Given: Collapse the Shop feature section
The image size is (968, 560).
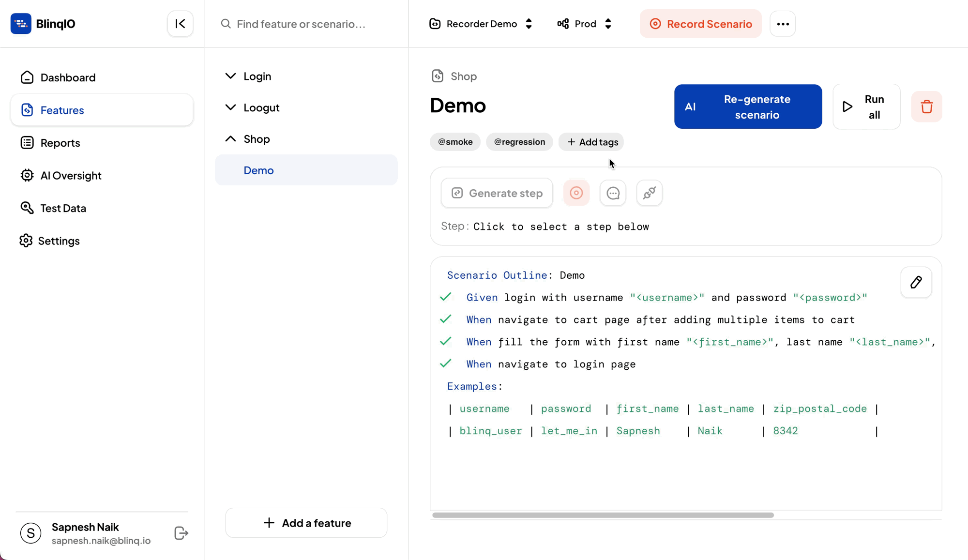Looking at the screenshot, I should coord(231,138).
